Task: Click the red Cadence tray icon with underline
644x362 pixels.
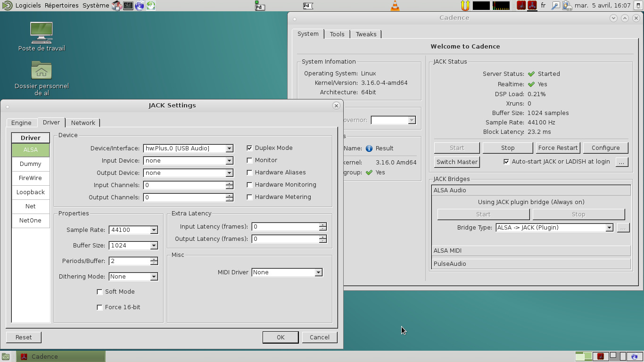Action: coord(532,6)
